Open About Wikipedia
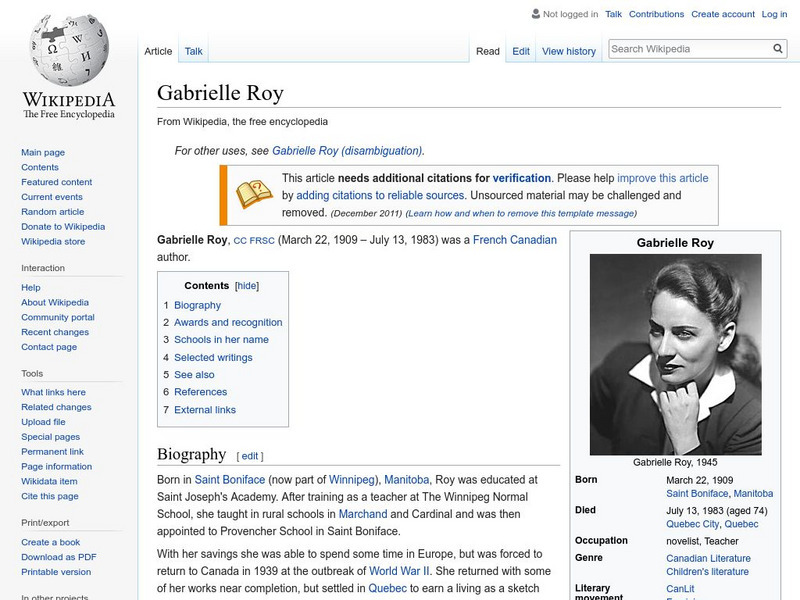 55,302
